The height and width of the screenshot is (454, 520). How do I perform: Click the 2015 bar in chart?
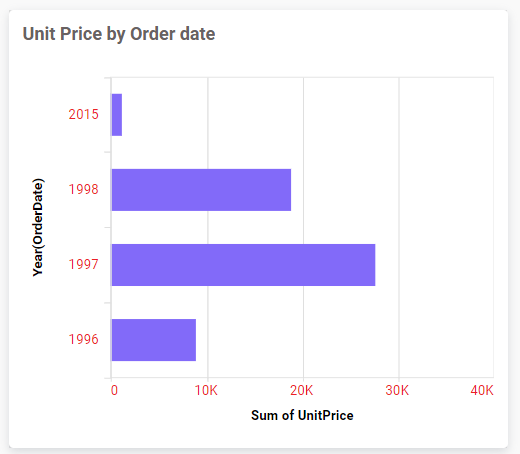pos(117,115)
